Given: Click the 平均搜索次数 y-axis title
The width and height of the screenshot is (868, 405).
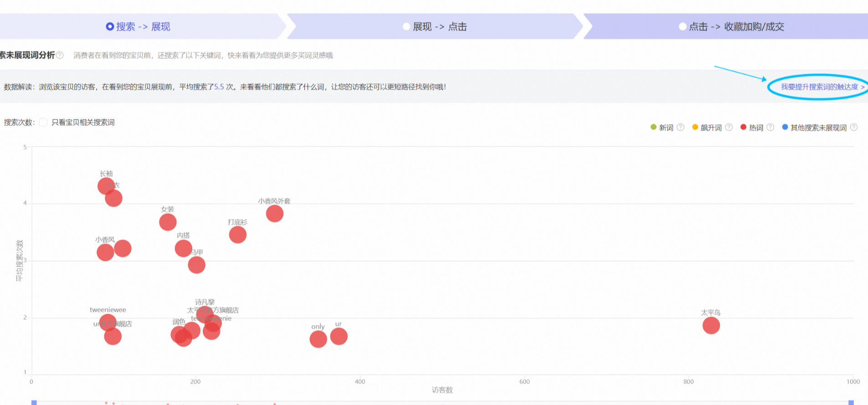Looking at the screenshot, I should tap(19, 261).
